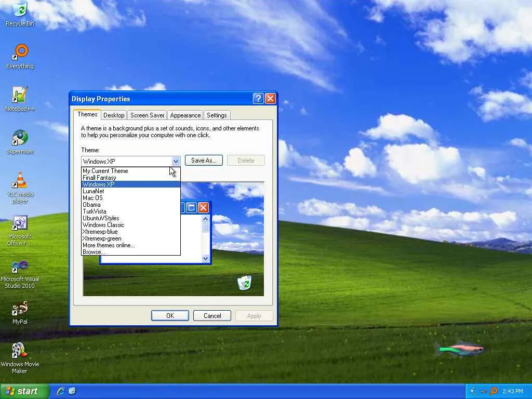Choose the Obama theme
532x399 pixels.
click(131, 205)
